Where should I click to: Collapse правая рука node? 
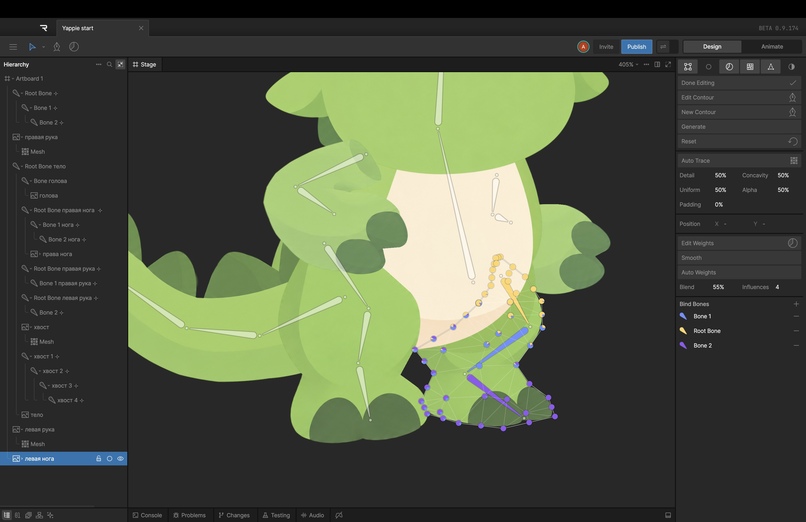[x=22, y=137]
